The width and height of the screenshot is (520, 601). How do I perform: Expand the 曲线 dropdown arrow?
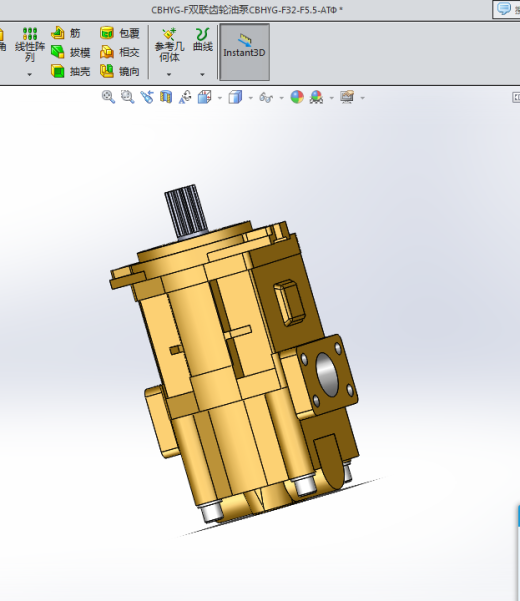pos(202,74)
